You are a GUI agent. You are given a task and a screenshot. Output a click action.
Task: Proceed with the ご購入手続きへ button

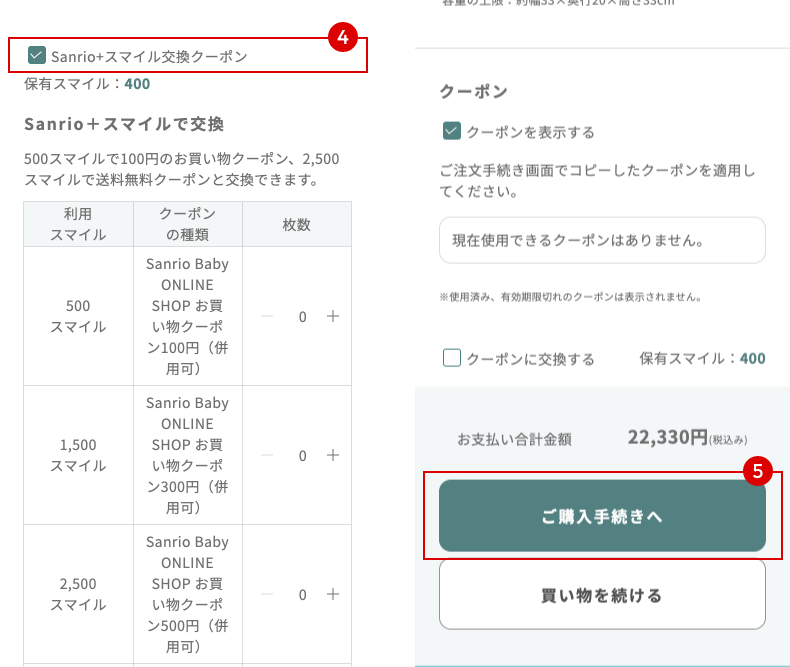point(602,516)
